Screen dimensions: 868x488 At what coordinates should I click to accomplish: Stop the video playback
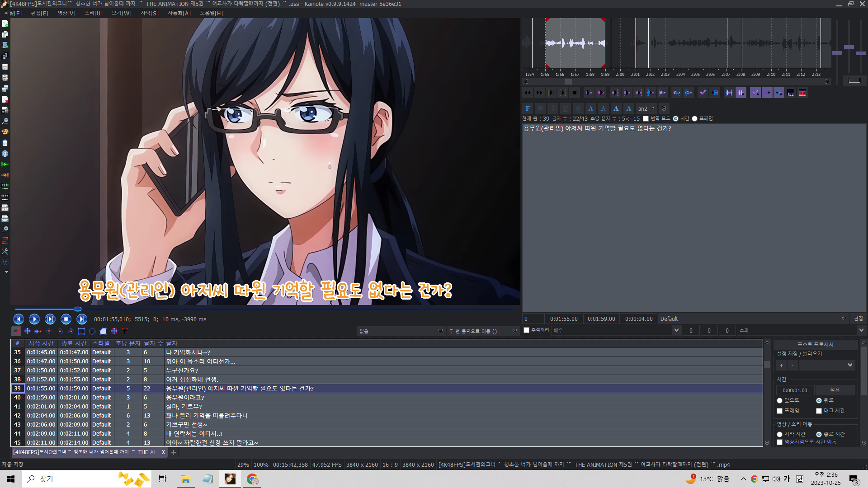pyautogui.click(x=66, y=319)
